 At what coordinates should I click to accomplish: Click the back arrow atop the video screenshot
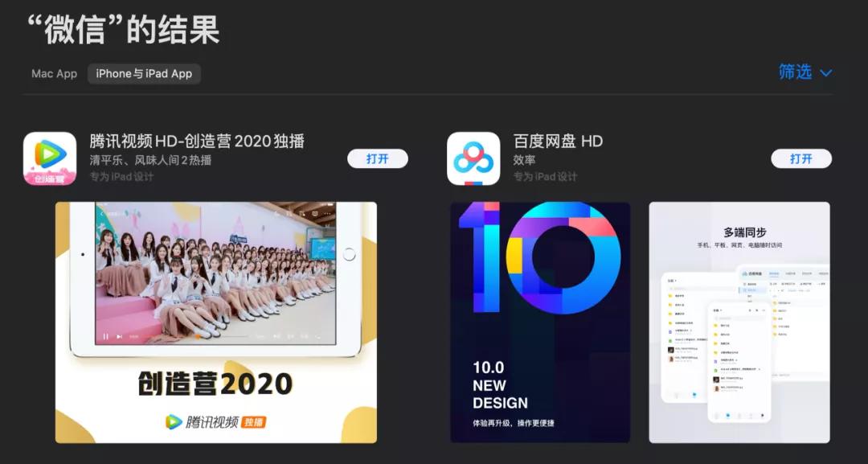click(102, 212)
